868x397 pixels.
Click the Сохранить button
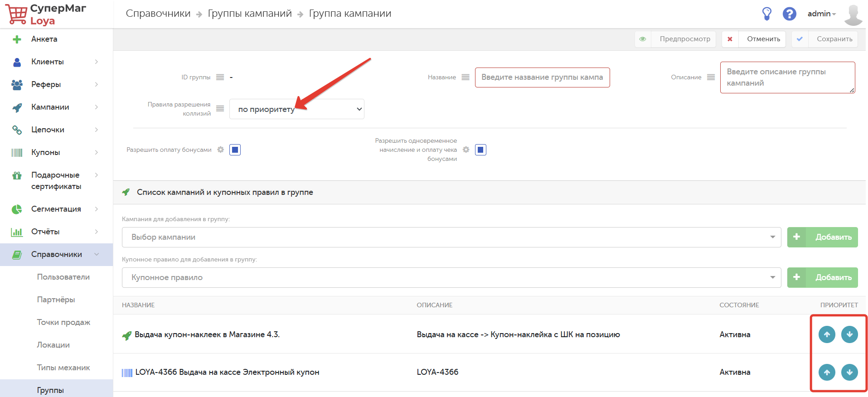(825, 39)
